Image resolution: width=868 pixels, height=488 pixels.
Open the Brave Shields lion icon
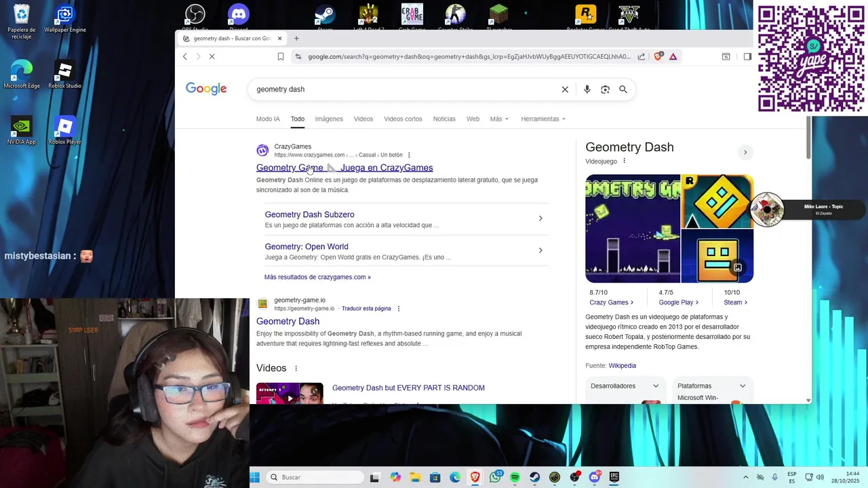point(658,57)
